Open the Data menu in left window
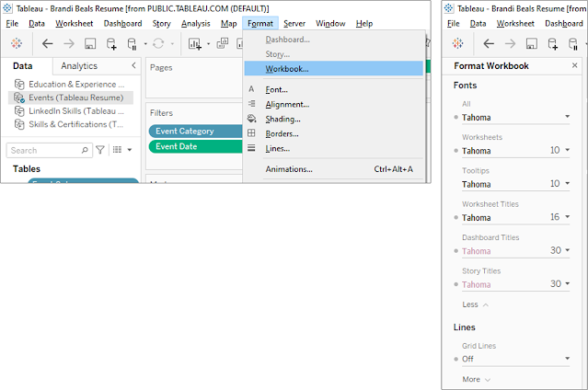The image size is (588, 390). [x=37, y=24]
